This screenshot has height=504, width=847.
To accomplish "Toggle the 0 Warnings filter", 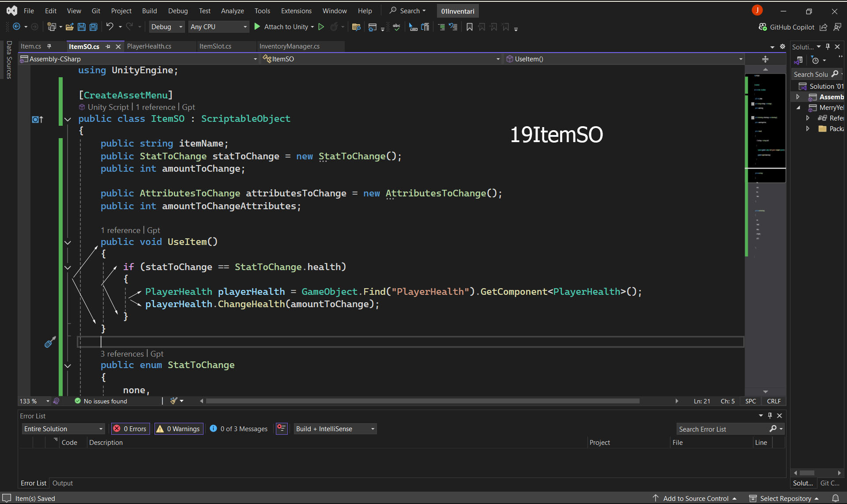I will (179, 429).
